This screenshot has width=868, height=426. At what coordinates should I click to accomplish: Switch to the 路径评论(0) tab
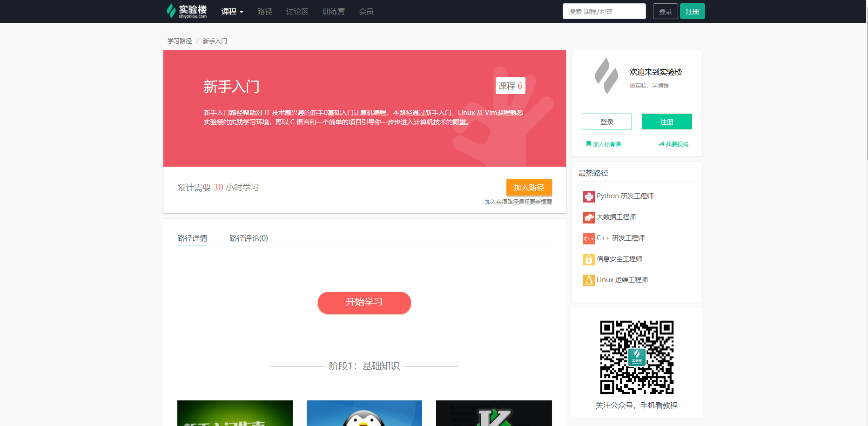point(248,238)
